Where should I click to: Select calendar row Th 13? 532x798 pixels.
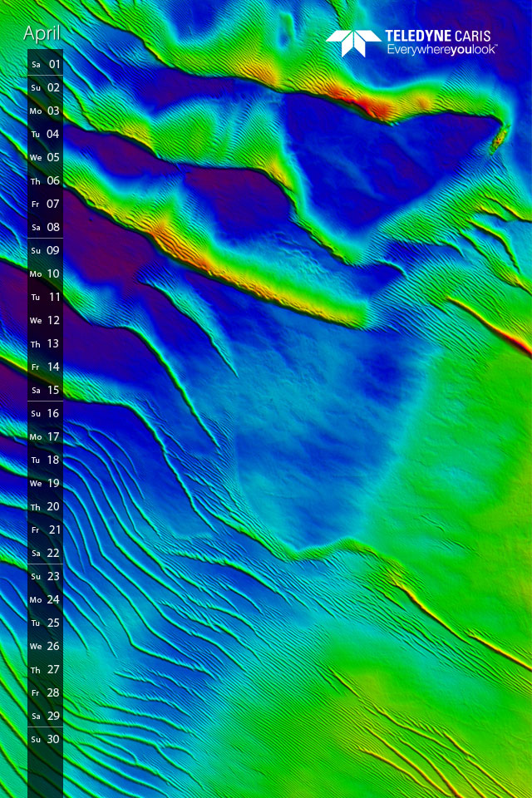pos(46,343)
